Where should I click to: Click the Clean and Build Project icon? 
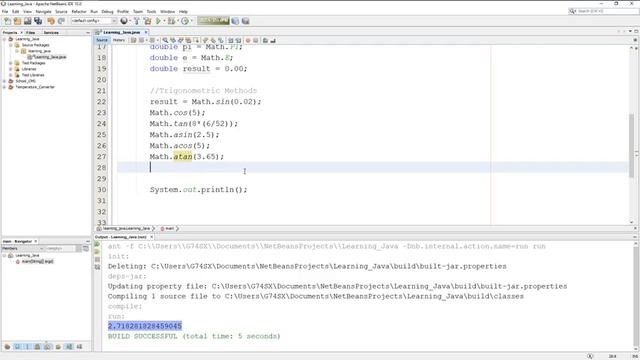(x=147, y=21)
